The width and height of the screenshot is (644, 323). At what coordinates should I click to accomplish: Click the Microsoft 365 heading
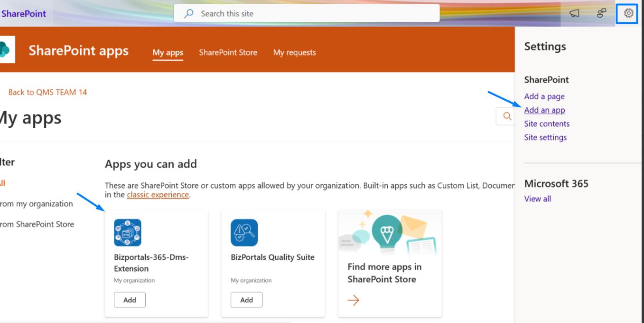[556, 183]
